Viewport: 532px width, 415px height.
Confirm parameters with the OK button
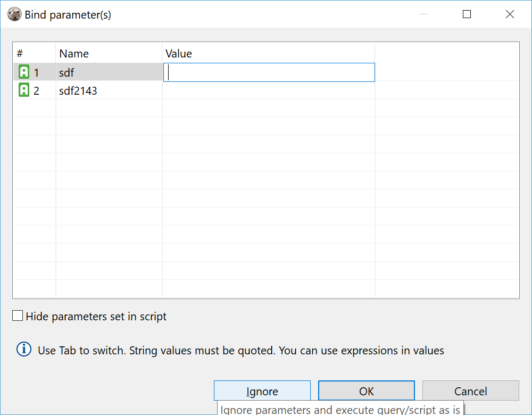tap(366, 390)
